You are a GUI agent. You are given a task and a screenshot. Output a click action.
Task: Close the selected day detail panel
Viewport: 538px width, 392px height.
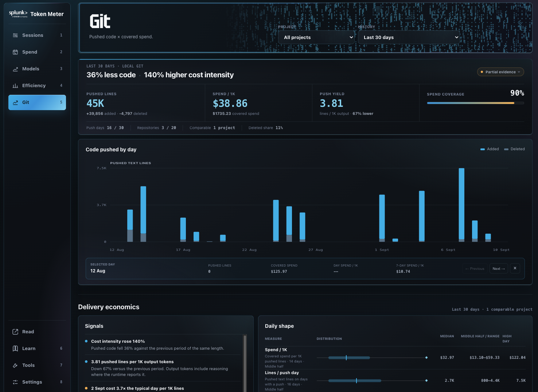coord(515,268)
